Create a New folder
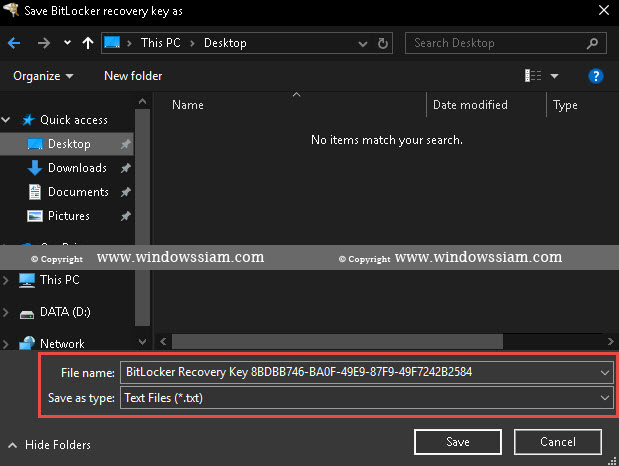619x466 pixels. pyautogui.click(x=133, y=76)
